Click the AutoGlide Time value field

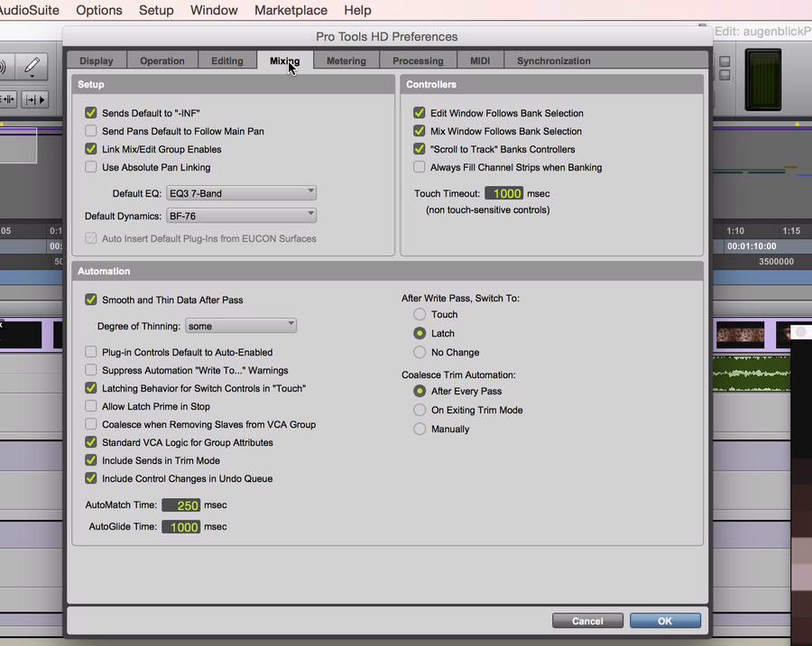(x=181, y=527)
